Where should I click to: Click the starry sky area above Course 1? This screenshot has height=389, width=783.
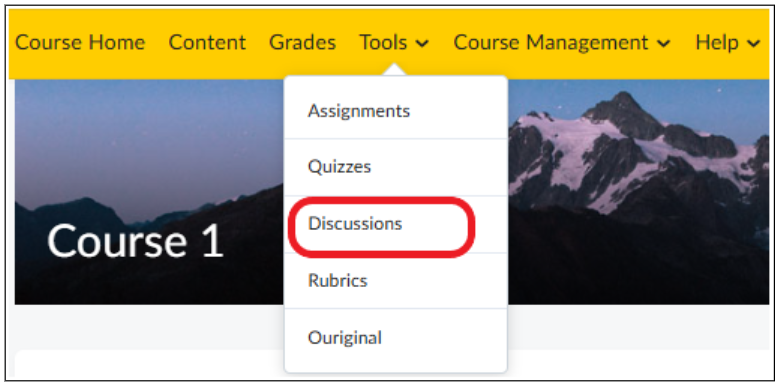coord(145,135)
